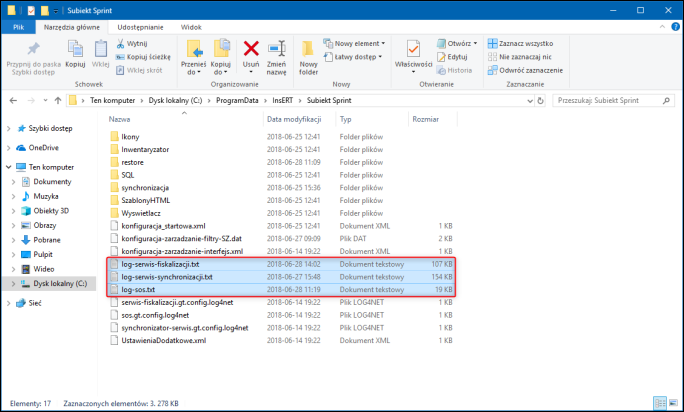Click Zaznacz wszystko select all
The height and width of the screenshot is (412, 684).
[520, 44]
